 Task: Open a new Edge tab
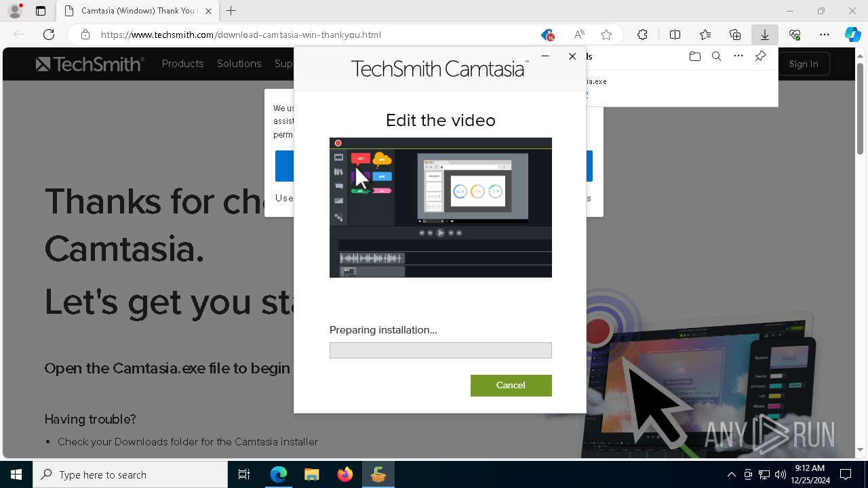coord(231,11)
